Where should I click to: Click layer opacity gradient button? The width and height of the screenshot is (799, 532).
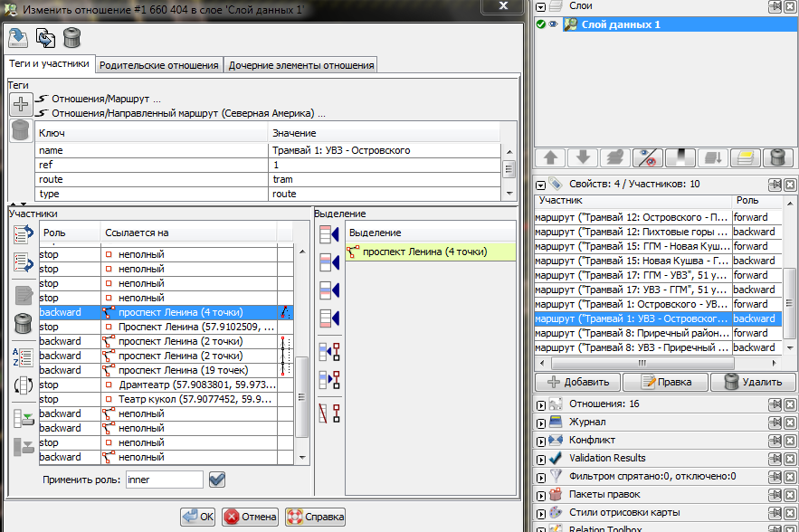coord(680,157)
